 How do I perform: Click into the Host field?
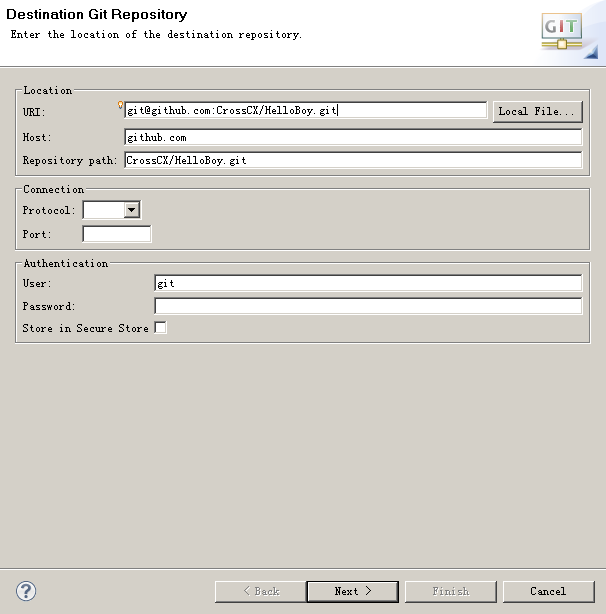click(353, 137)
